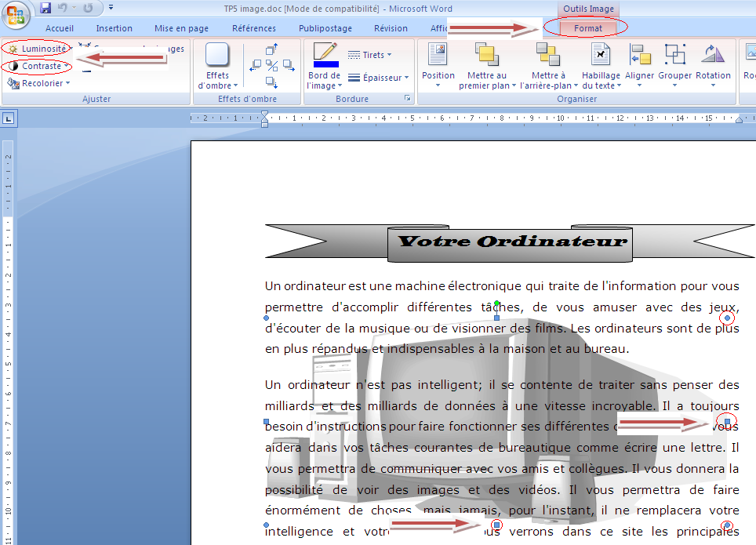
Task: Click Mettre à l'arrière-plan
Action: [x=549, y=66]
